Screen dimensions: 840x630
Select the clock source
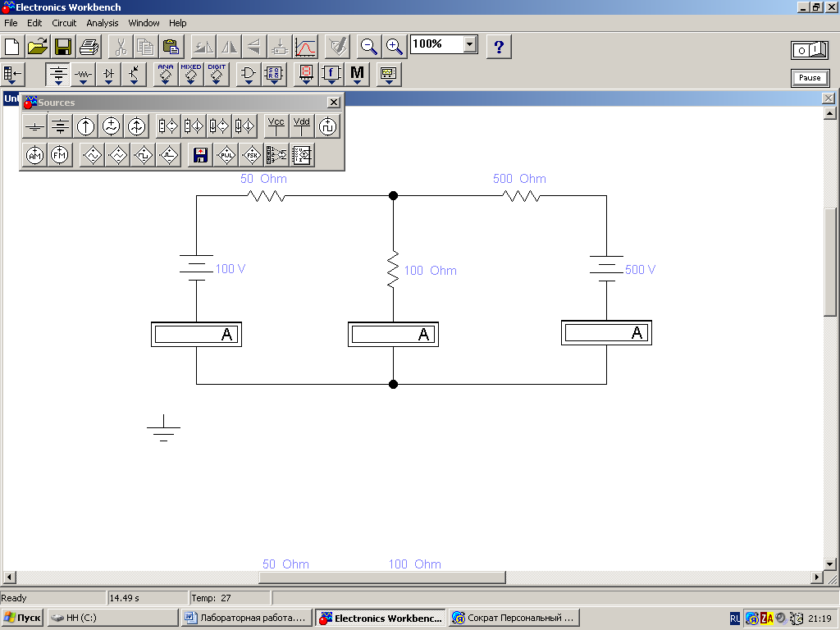[327, 126]
